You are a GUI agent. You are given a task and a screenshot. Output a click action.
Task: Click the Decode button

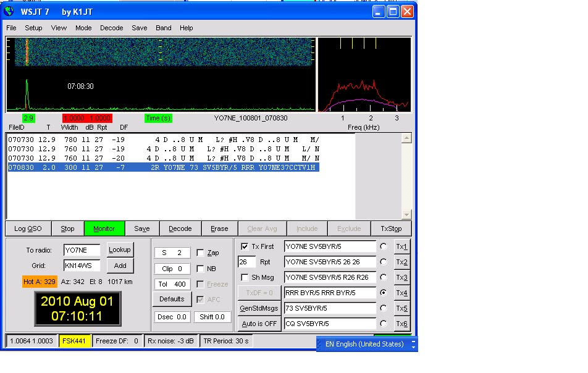pyautogui.click(x=180, y=228)
